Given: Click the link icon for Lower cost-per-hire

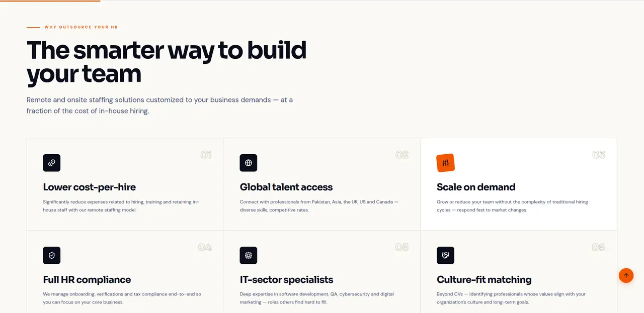Looking at the screenshot, I should tap(52, 163).
